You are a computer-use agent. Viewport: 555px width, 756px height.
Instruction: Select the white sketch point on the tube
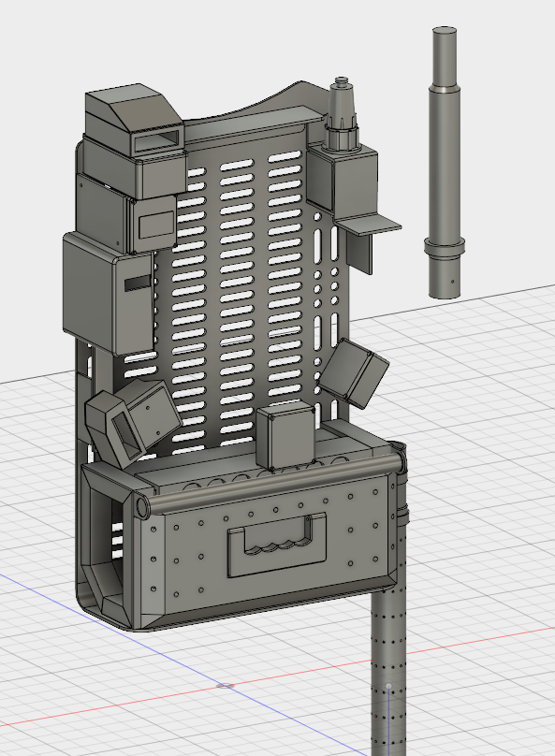[388, 686]
